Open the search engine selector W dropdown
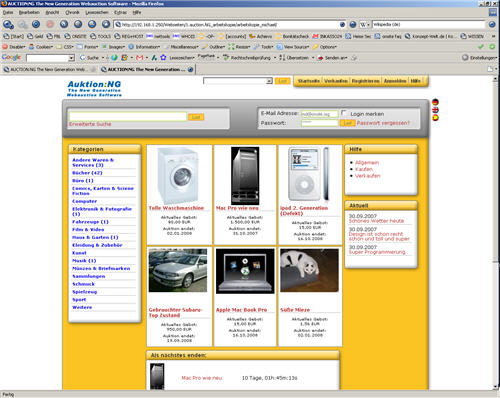500x398 pixels. point(365,24)
